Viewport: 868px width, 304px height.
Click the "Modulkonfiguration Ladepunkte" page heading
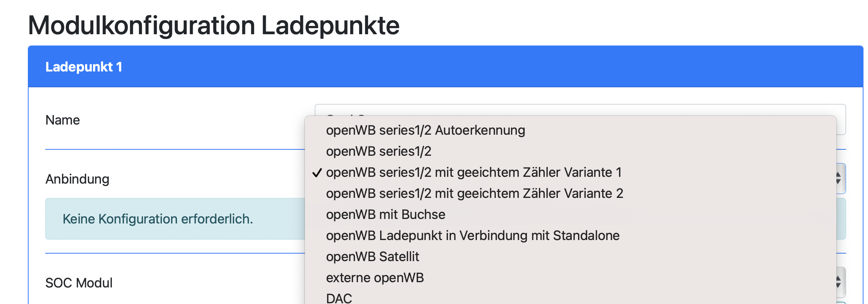[x=213, y=26]
